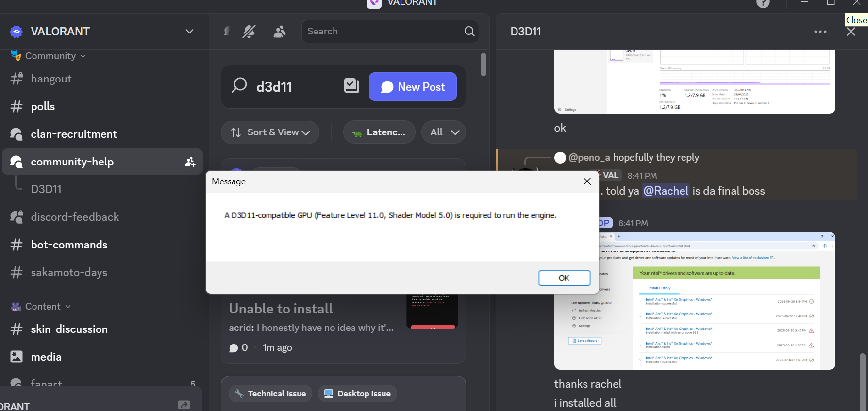868x411 pixels.
Task: Click the sort arrows icon on Sort & View
Action: (x=236, y=132)
